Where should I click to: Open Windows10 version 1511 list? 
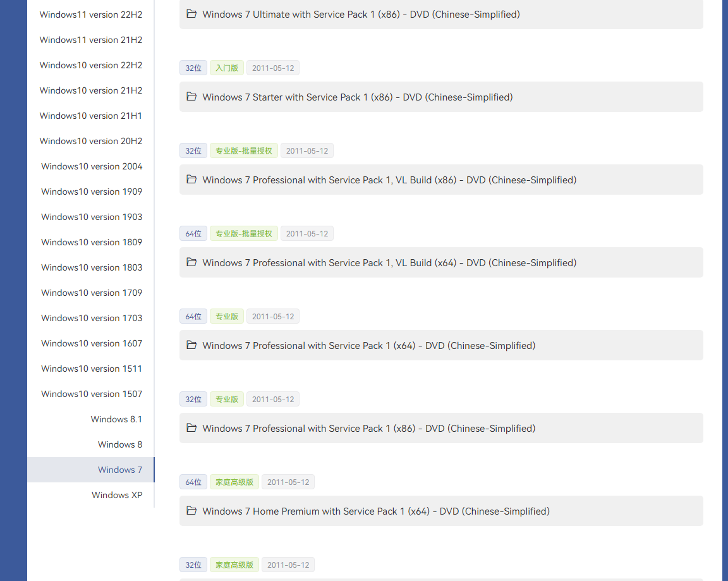92,369
